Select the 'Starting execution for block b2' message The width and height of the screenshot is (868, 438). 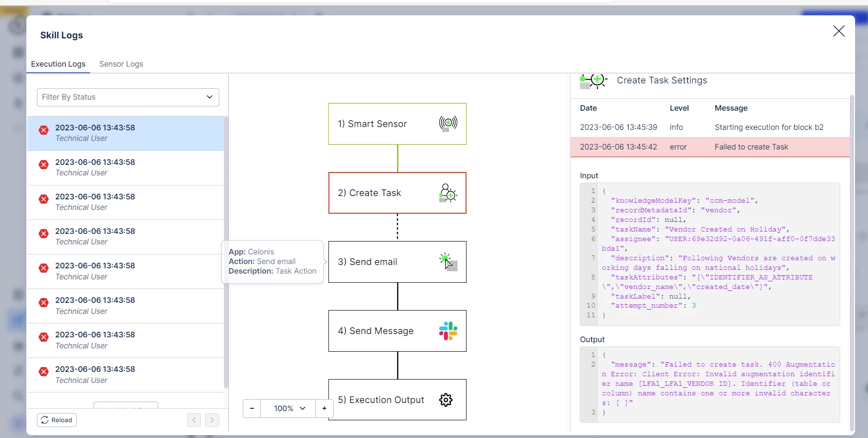click(x=769, y=127)
